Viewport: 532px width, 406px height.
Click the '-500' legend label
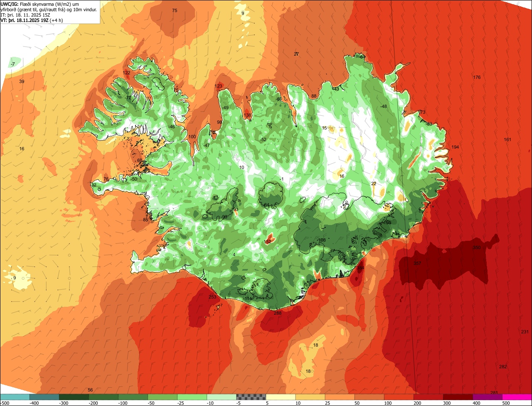click(5, 403)
